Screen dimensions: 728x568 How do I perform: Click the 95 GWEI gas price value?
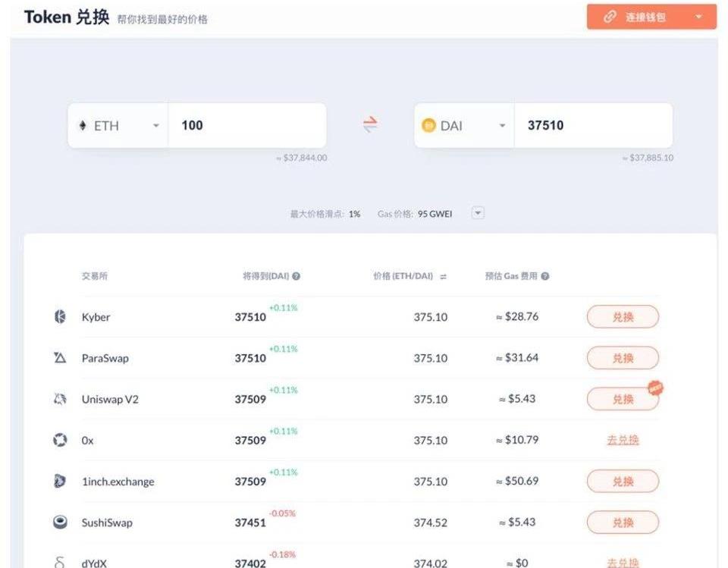point(435,214)
